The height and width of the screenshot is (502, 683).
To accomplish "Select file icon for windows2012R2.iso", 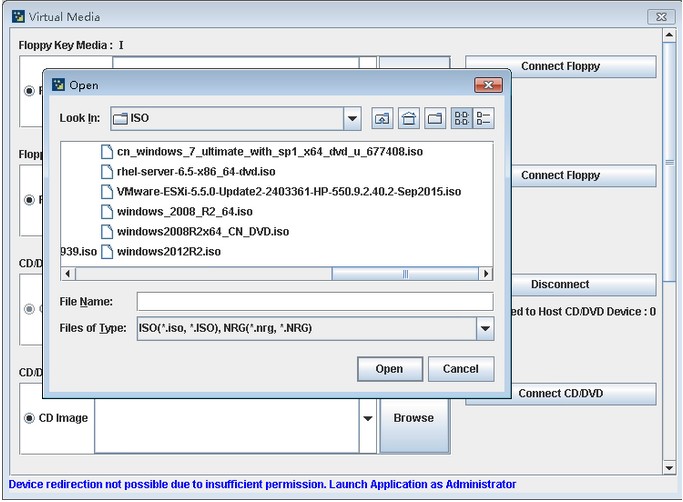I will point(107,252).
